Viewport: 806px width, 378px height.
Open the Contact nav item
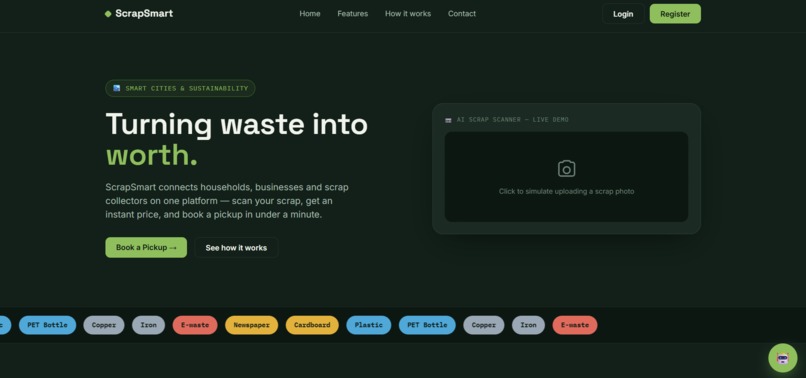tap(462, 14)
